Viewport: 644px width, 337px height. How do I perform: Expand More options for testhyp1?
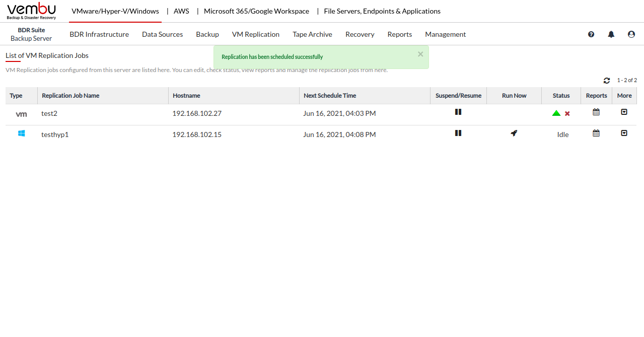pyautogui.click(x=624, y=133)
